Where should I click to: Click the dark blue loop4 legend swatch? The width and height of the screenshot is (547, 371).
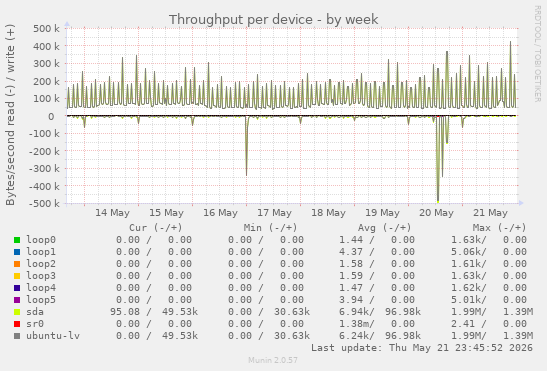pos(17,288)
